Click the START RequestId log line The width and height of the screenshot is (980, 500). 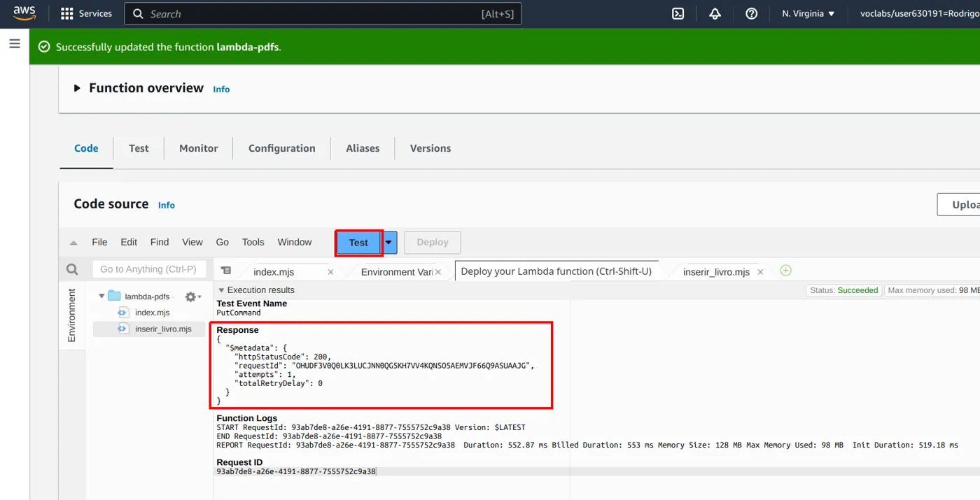371,427
